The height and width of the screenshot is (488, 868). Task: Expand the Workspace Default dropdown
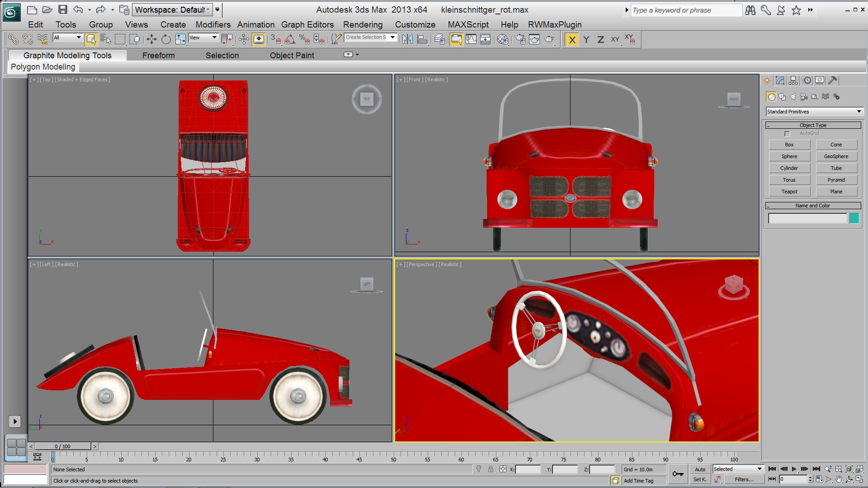click(x=172, y=9)
